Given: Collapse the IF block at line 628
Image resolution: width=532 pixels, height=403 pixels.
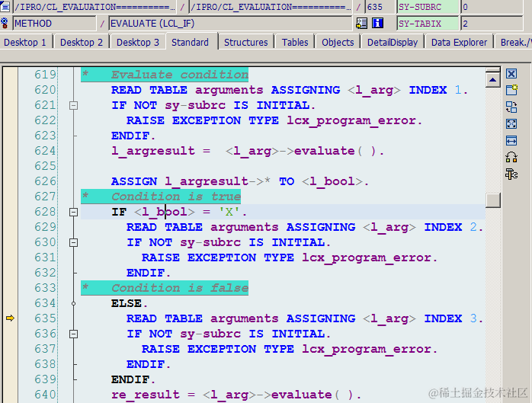Looking at the screenshot, I should coord(73,212).
